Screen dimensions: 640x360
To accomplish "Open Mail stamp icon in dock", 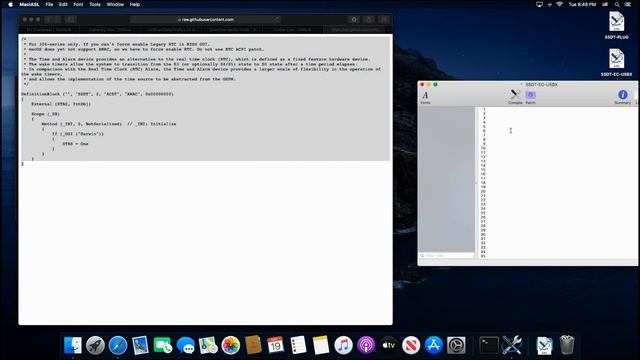I will (x=140, y=345).
